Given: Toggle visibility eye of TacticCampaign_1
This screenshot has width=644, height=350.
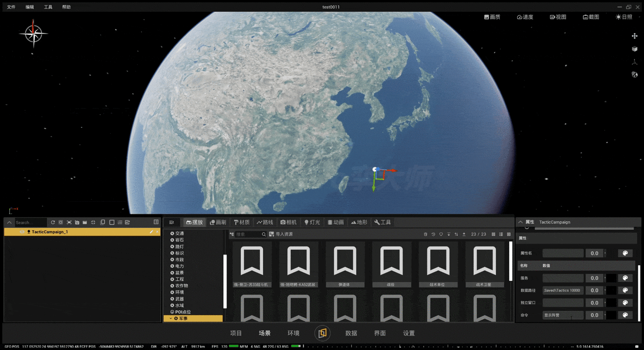Looking at the screenshot, I should (22, 232).
